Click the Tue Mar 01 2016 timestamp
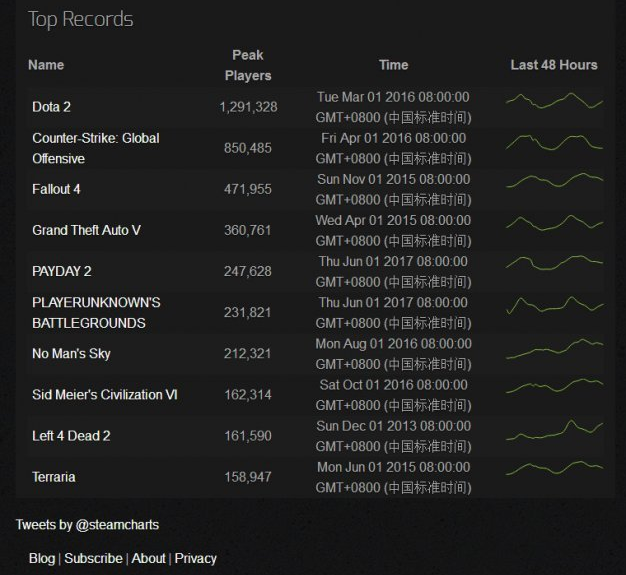 tap(394, 107)
